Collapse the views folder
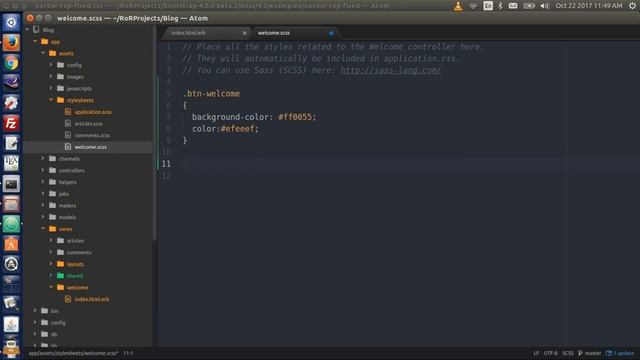 click(x=43, y=229)
